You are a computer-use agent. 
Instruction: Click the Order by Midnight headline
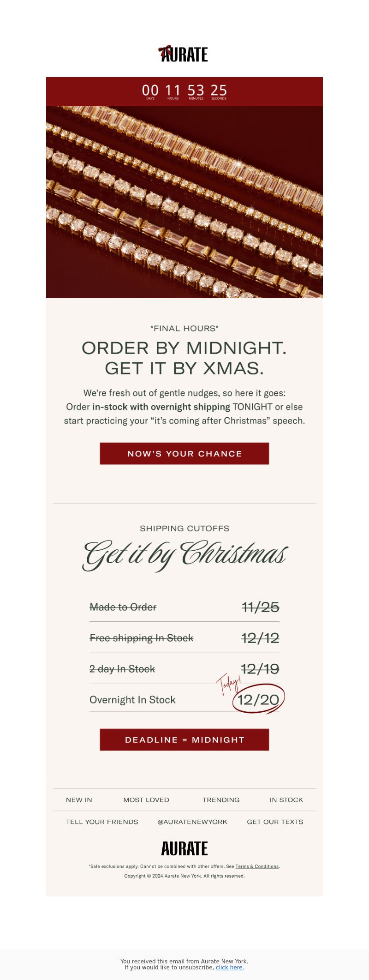click(x=184, y=358)
